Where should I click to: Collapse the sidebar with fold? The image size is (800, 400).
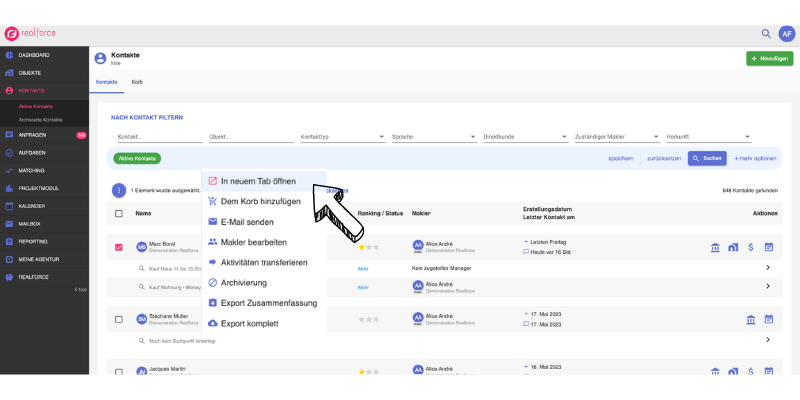tap(81, 289)
